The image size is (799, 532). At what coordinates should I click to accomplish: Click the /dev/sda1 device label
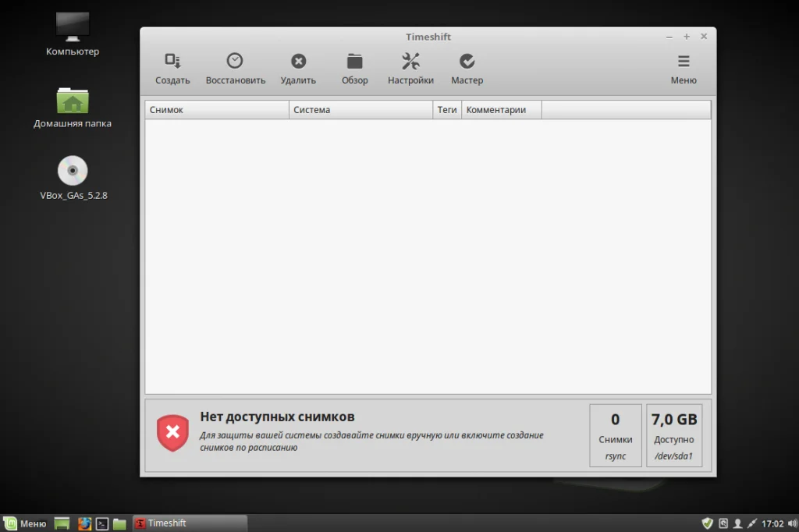pyautogui.click(x=673, y=456)
